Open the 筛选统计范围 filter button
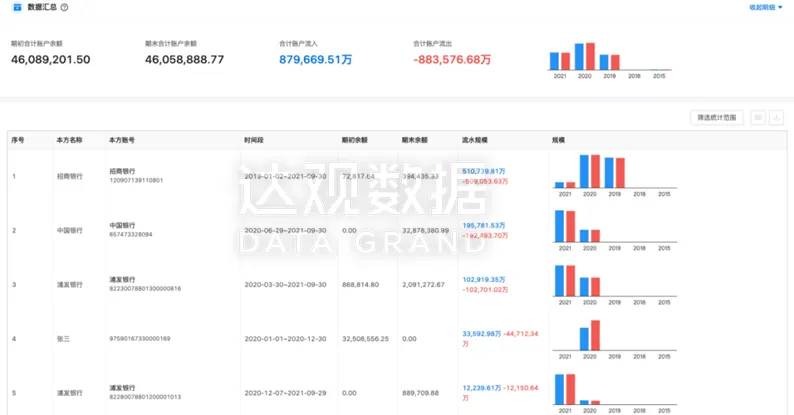 pyautogui.click(x=717, y=118)
